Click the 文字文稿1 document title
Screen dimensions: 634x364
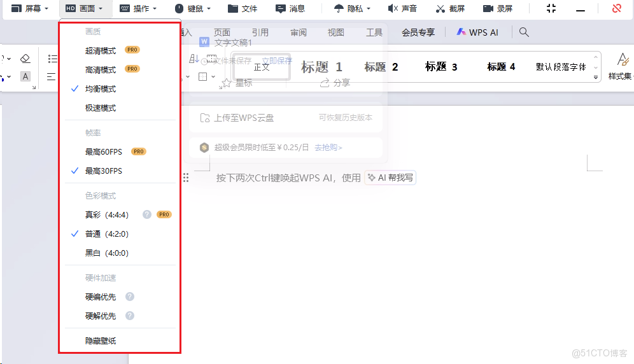point(233,43)
